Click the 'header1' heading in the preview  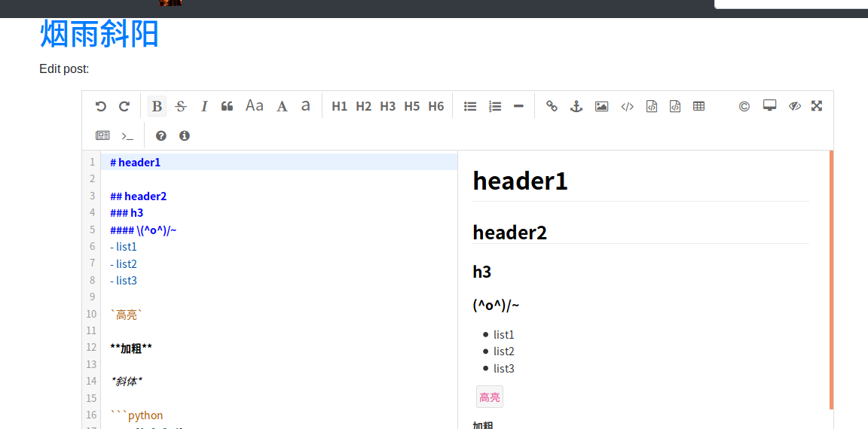point(521,181)
